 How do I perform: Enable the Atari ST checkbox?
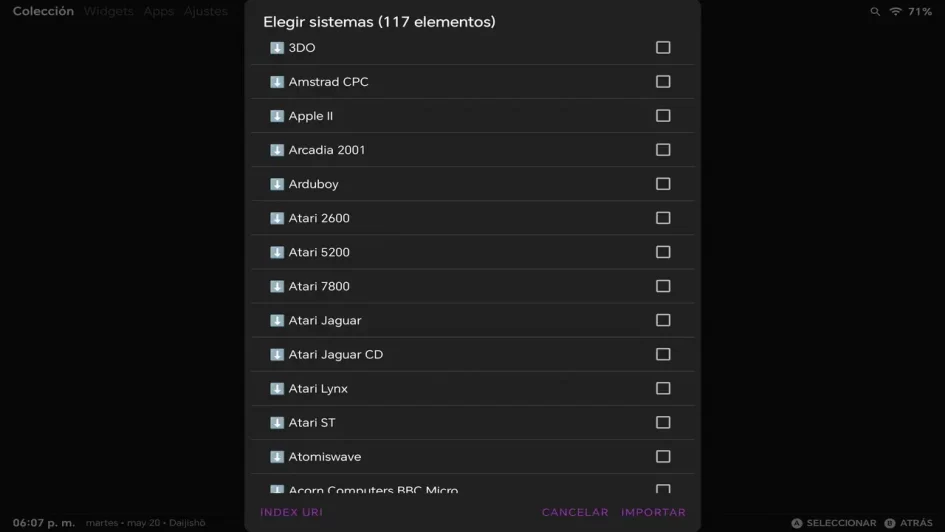point(663,422)
